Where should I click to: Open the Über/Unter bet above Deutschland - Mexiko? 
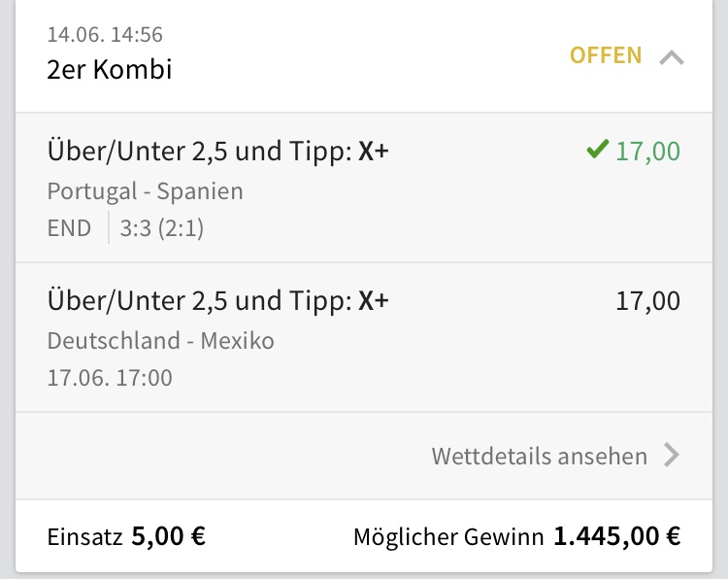(217, 301)
